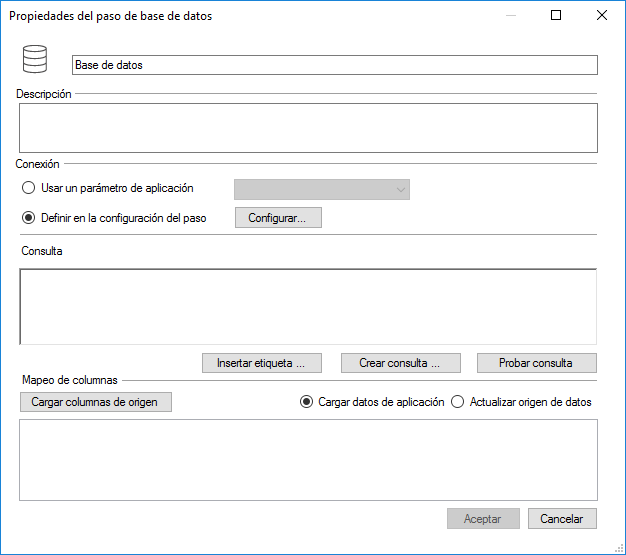Click the 'Probar consulta' button
Screen dimensions: 626x555
[537, 363]
